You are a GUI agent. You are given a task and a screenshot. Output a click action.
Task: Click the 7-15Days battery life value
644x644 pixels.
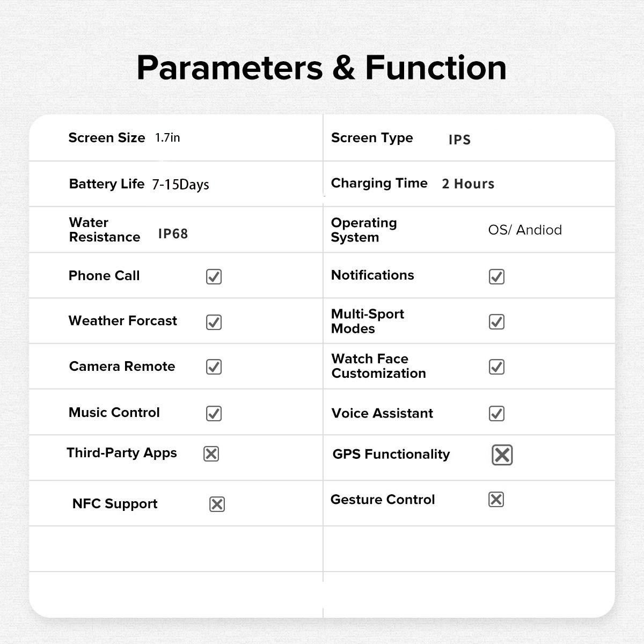pyautogui.click(x=180, y=185)
